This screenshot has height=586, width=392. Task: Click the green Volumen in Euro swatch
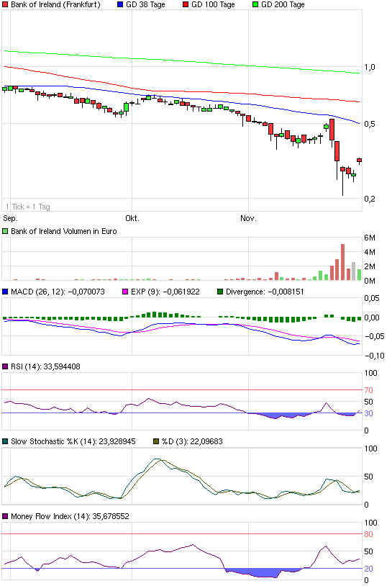[x=5, y=231]
